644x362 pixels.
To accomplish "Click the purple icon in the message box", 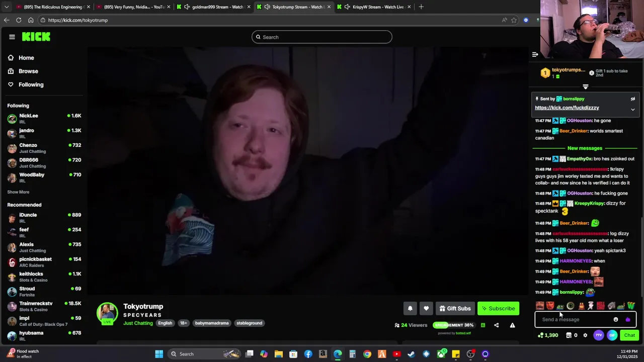I will tap(627, 319).
